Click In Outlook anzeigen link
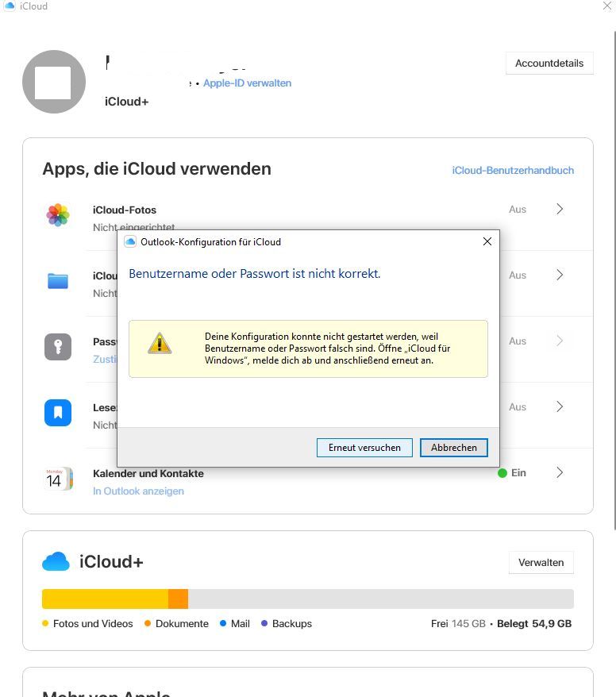 [138, 491]
